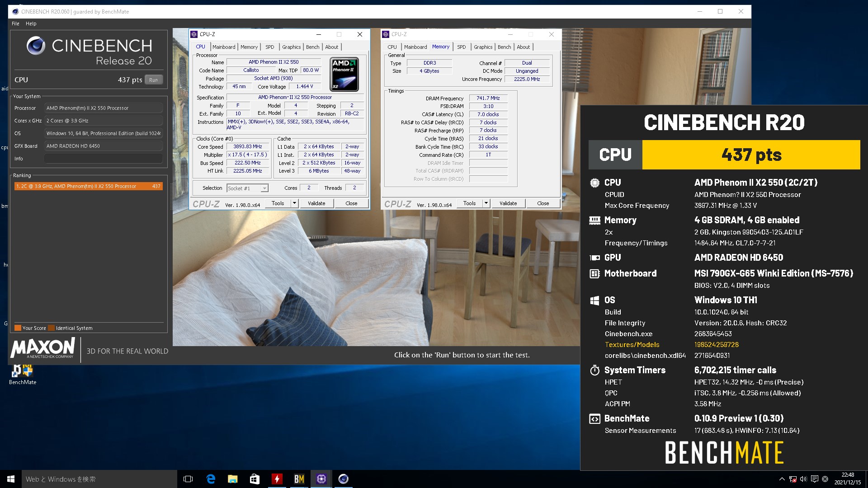Click the GFX Board AMD RADEON field

[104, 146]
